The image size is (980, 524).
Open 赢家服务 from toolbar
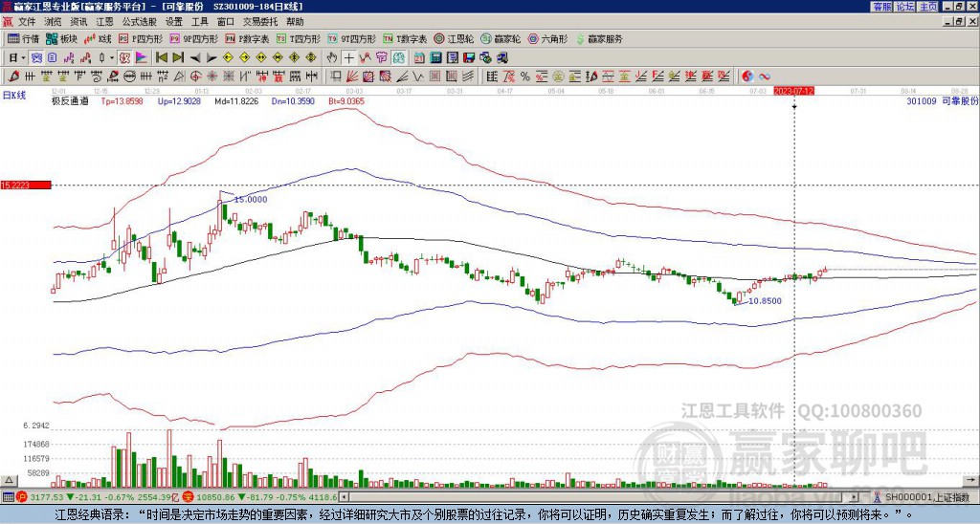(599, 38)
